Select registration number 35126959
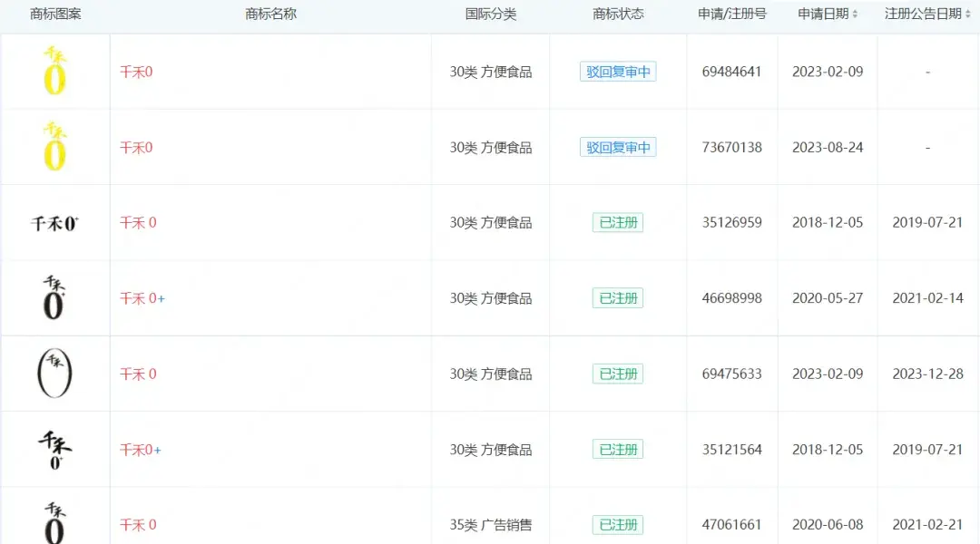Viewport: 980px width, 544px height. [732, 222]
